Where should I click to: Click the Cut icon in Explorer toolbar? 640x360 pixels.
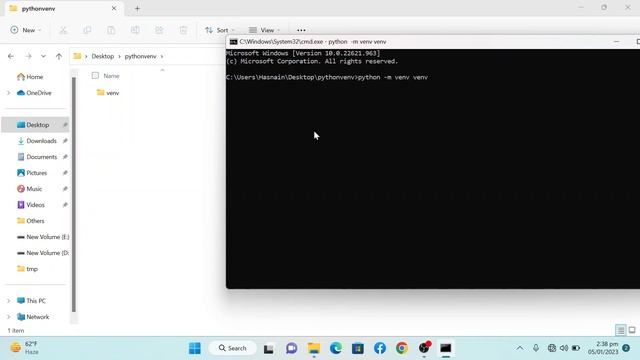(63, 30)
